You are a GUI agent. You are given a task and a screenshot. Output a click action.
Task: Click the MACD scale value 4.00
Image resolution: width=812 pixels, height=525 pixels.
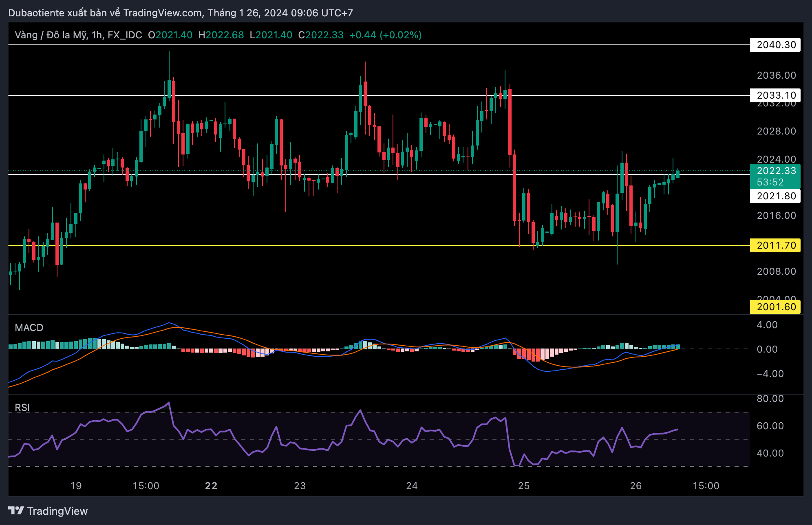767,325
